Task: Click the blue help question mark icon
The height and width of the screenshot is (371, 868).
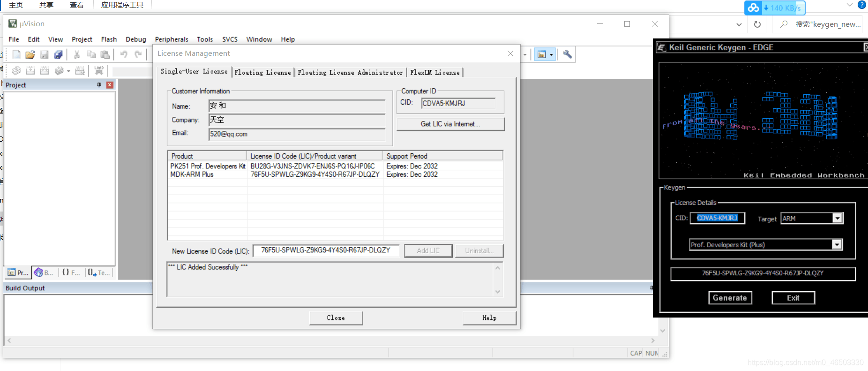Action: (x=862, y=5)
